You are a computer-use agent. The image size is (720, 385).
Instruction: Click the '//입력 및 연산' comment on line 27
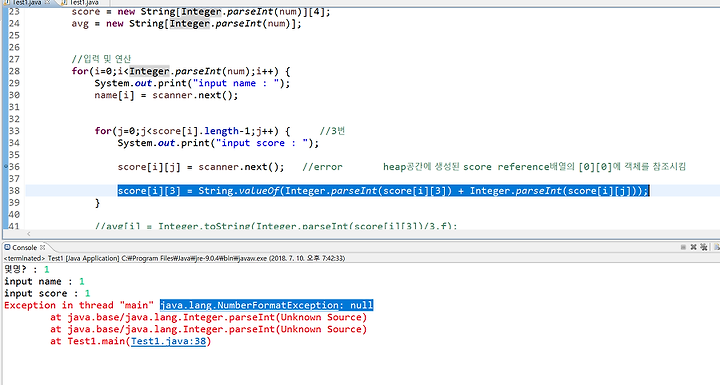(101, 59)
